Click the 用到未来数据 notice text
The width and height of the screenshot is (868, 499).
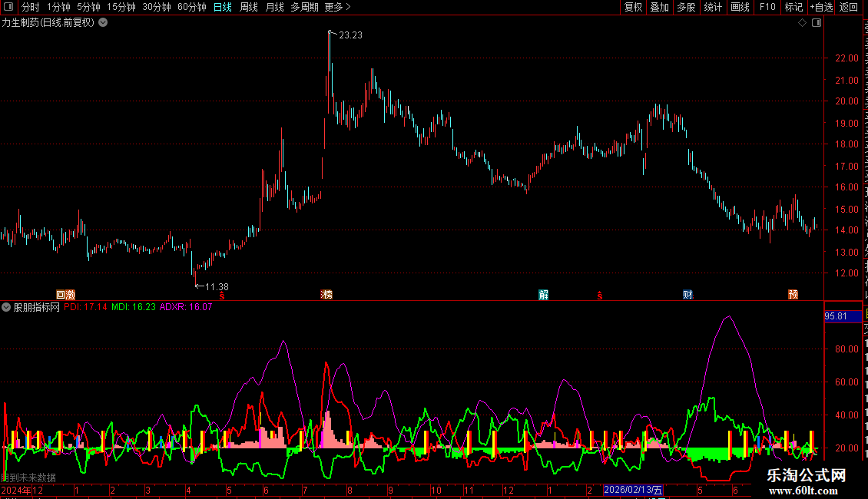[x=28, y=478]
